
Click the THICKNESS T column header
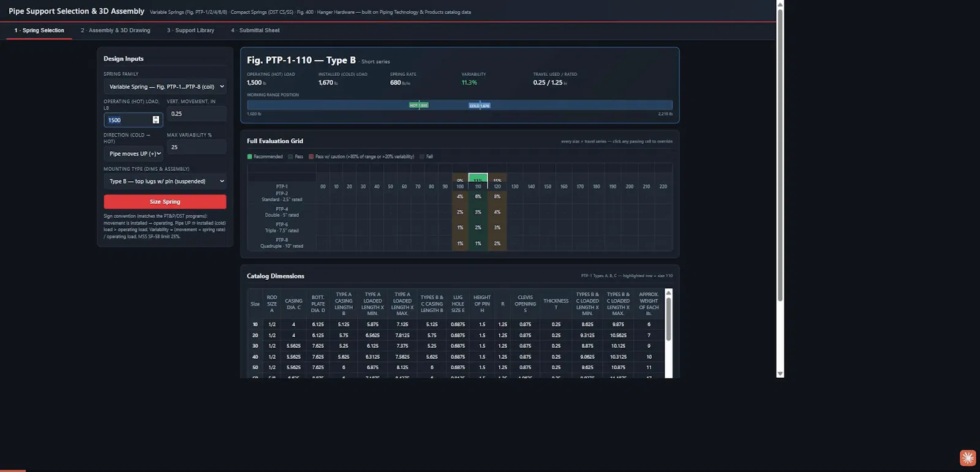coord(556,304)
